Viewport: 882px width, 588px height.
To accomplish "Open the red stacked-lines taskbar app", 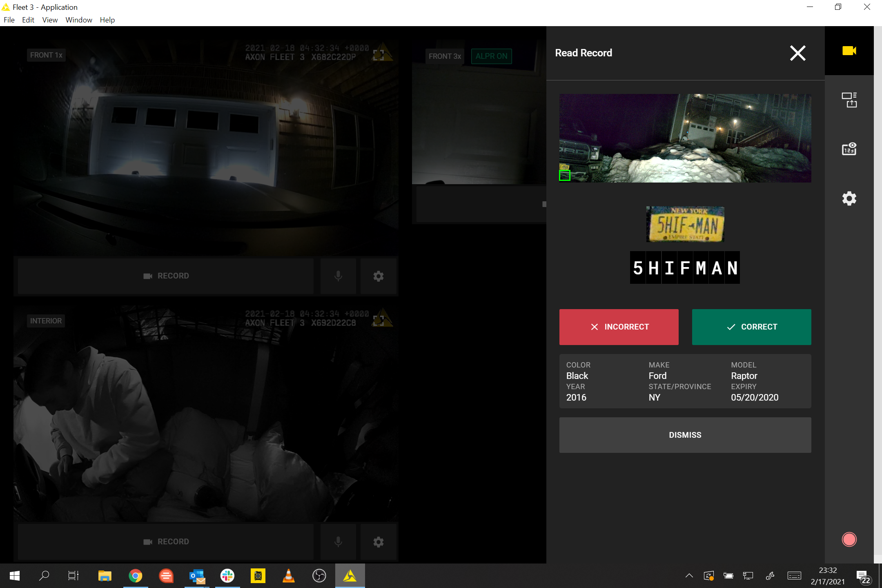I will 166,576.
